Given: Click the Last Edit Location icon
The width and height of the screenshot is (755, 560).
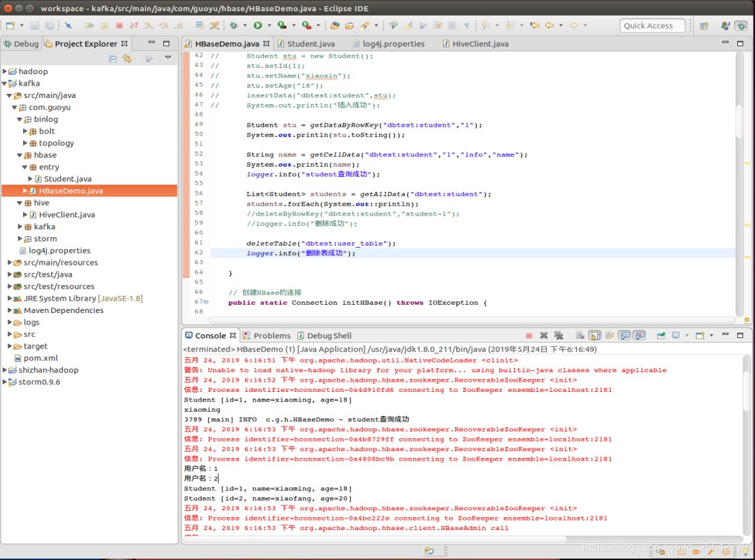Looking at the screenshot, I should (x=534, y=25).
